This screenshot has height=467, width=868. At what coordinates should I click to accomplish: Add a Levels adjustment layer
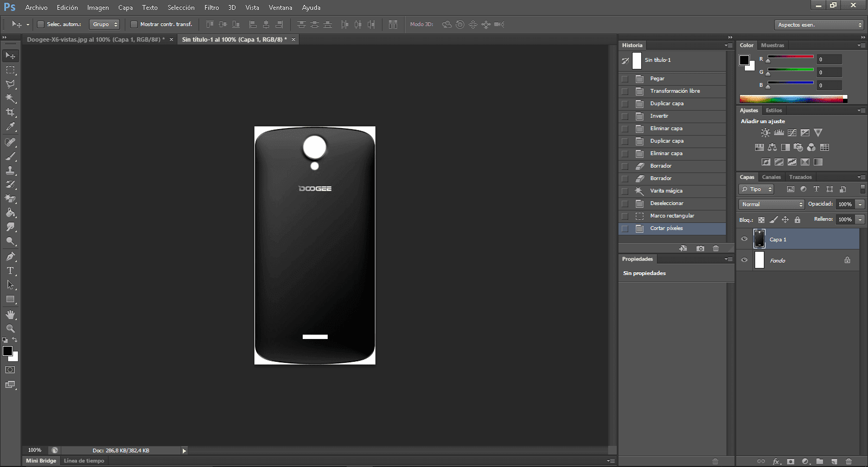click(779, 132)
